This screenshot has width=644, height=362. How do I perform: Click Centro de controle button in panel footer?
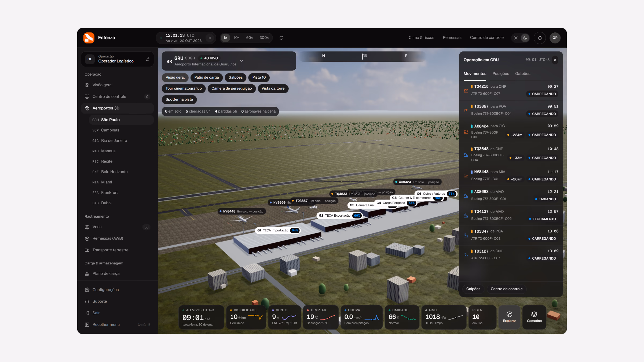(x=506, y=289)
